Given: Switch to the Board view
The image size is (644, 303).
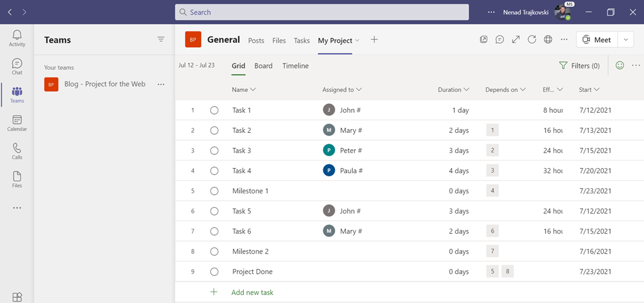Looking at the screenshot, I should [x=264, y=66].
